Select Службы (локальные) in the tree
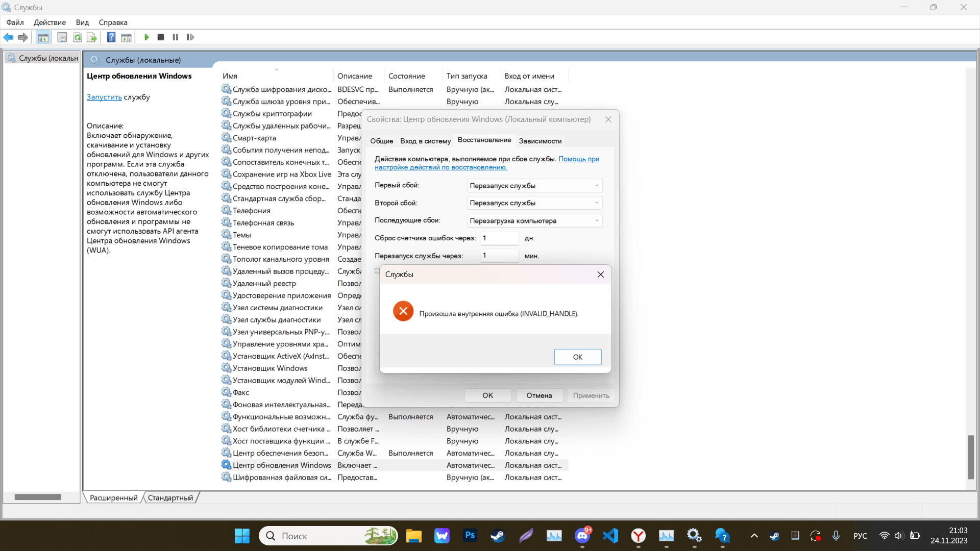The width and height of the screenshot is (980, 551). [43, 58]
